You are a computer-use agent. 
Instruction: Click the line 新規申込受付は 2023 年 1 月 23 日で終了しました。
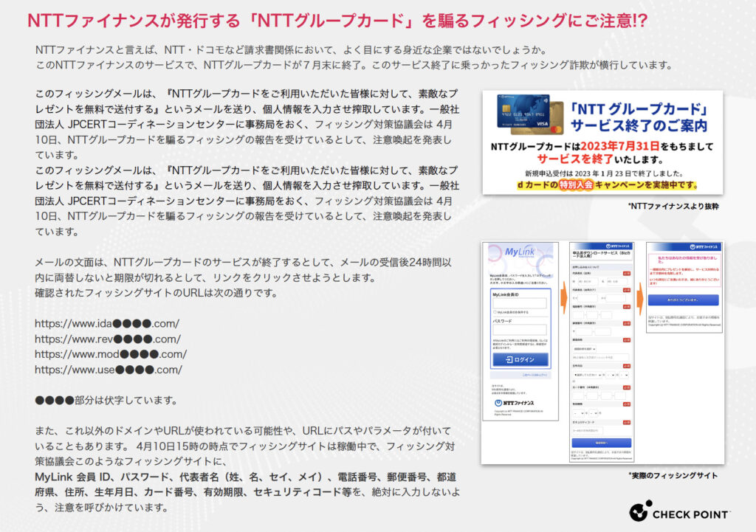[x=604, y=173]
